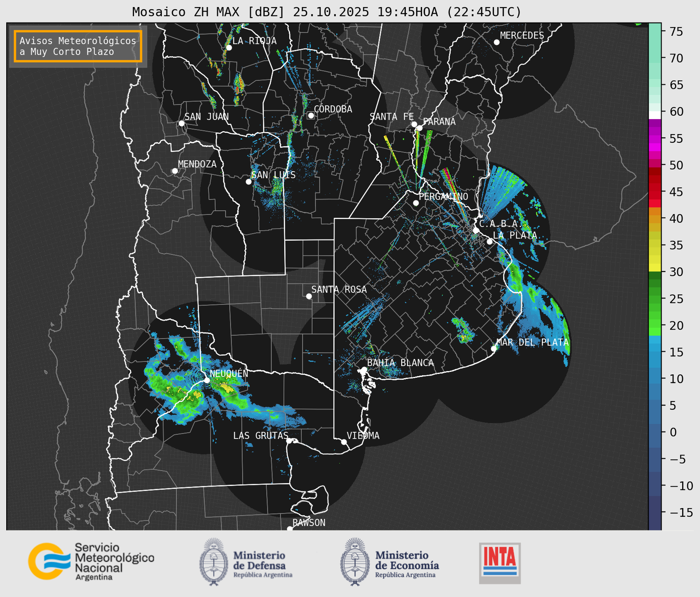Click the La Rioja city label

tap(254, 41)
